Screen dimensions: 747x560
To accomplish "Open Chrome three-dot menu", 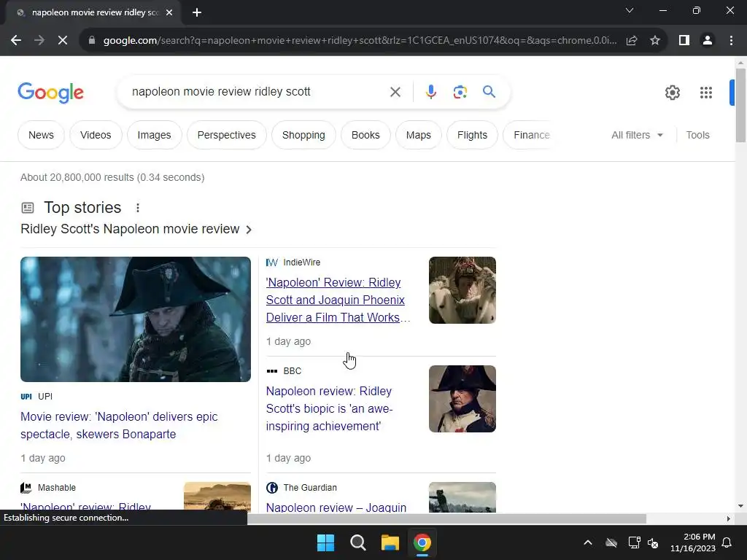I will [x=731, y=41].
